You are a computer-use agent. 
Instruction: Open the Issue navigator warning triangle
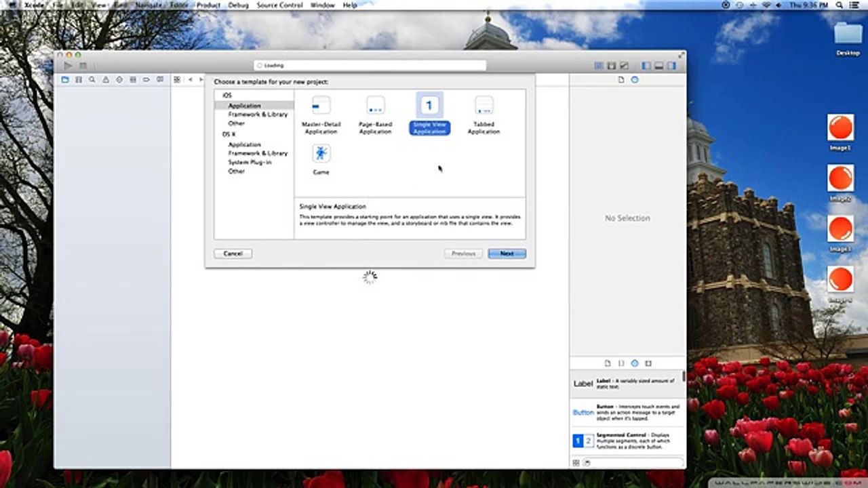106,79
